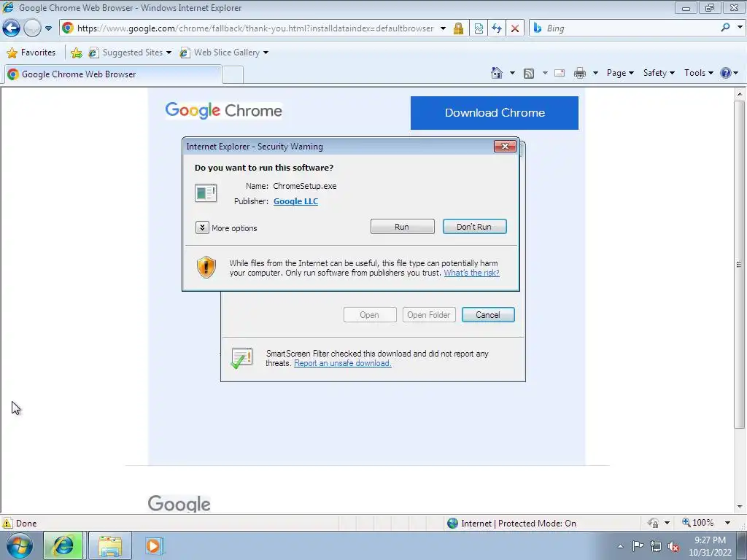Click the 100% zoom level button

click(x=697, y=523)
